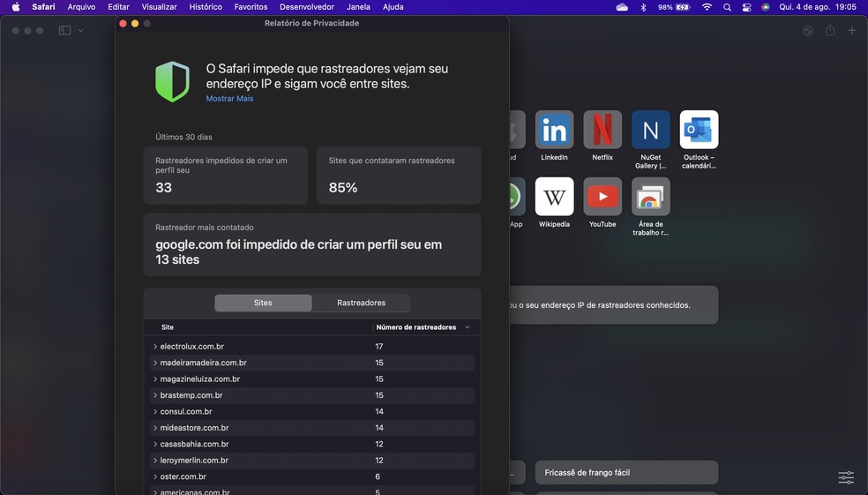The height and width of the screenshot is (495, 868).
Task: Open the Arquivo menu
Action: point(81,7)
